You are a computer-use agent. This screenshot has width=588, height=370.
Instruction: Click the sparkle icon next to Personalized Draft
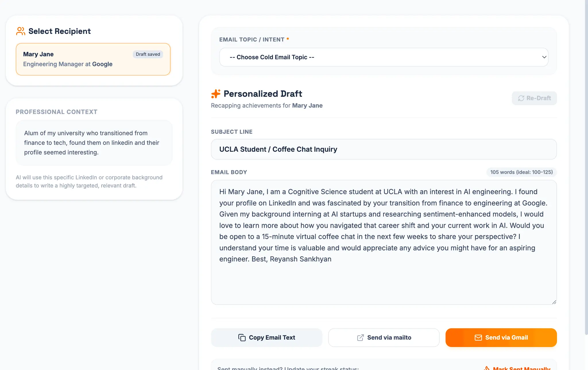216,94
